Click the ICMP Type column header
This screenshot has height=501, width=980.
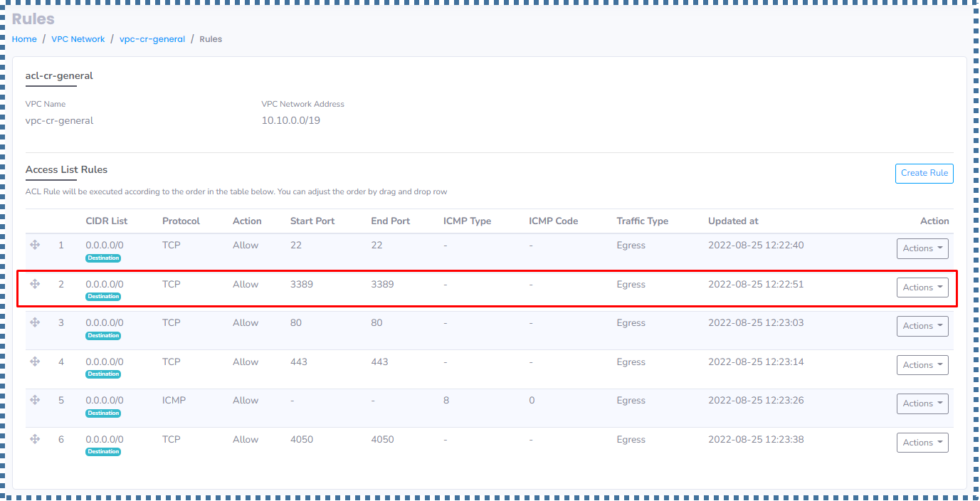pyautogui.click(x=468, y=221)
